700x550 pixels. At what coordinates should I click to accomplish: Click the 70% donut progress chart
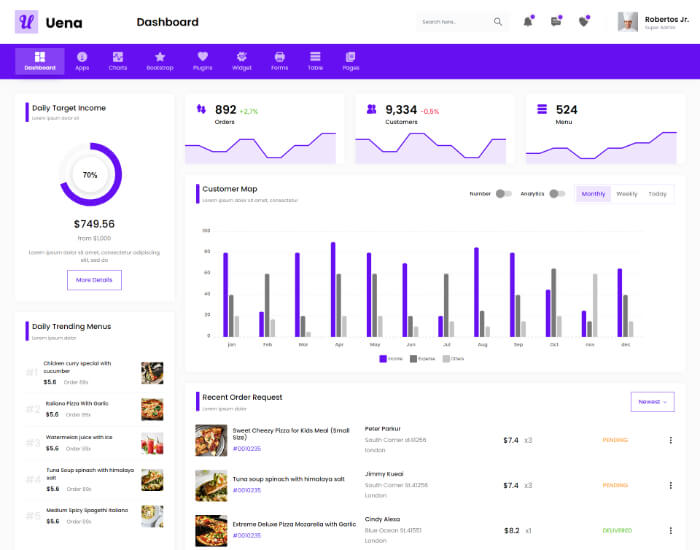(90, 175)
